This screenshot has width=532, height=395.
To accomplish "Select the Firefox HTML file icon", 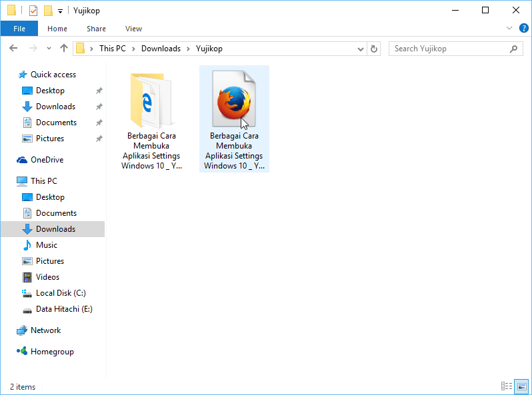I will click(234, 99).
